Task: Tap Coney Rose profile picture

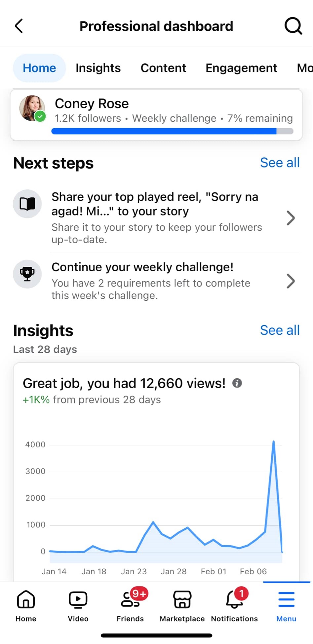Action: (x=32, y=108)
